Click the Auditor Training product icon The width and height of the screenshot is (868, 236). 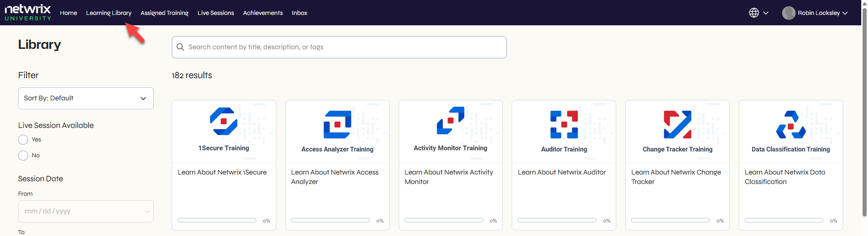[564, 124]
